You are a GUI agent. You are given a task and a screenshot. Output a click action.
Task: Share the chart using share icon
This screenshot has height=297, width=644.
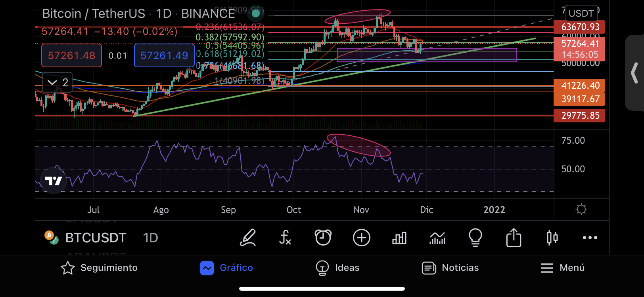click(x=514, y=238)
